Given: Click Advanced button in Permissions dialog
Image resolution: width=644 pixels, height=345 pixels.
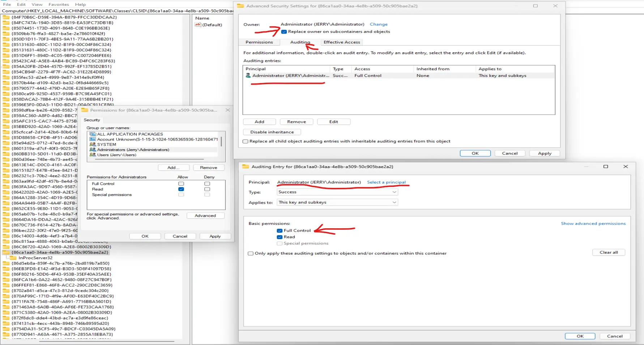Looking at the screenshot, I should [205, 216].
